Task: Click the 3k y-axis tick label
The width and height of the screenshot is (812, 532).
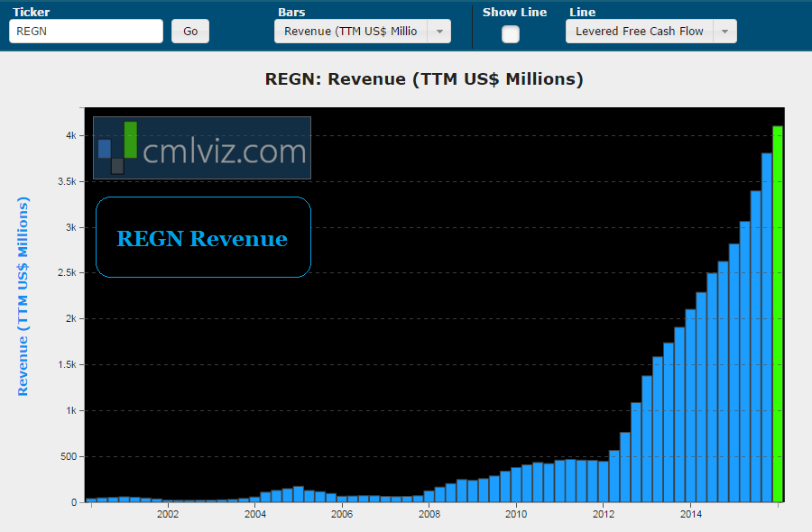Action: tap(71, 227)
